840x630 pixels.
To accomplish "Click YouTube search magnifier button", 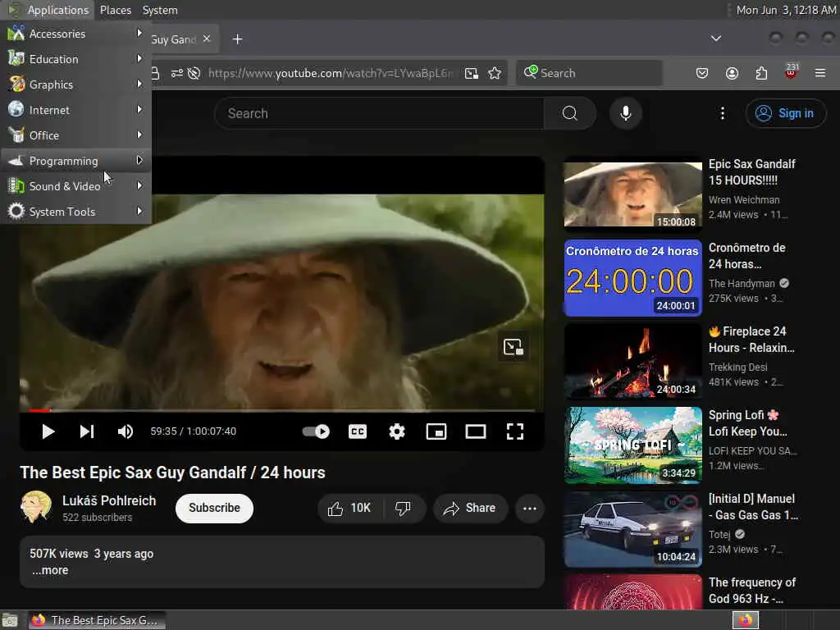I will [570, 113].
